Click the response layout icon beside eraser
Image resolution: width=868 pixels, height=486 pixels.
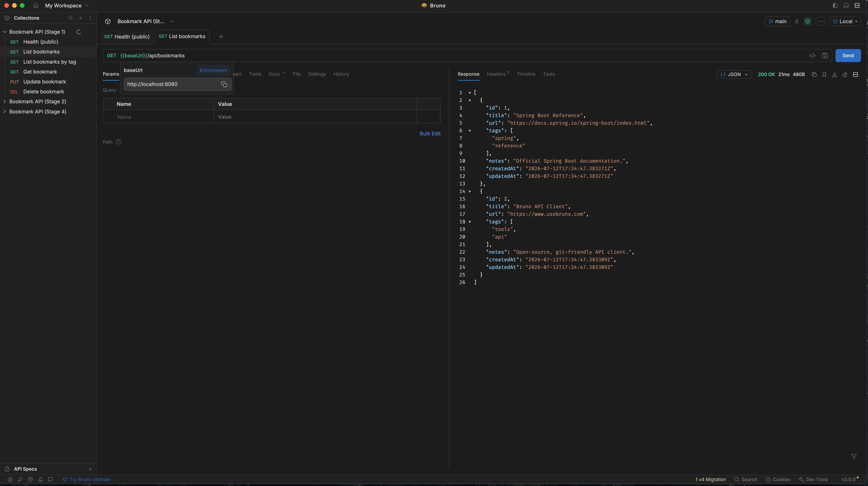855,75
